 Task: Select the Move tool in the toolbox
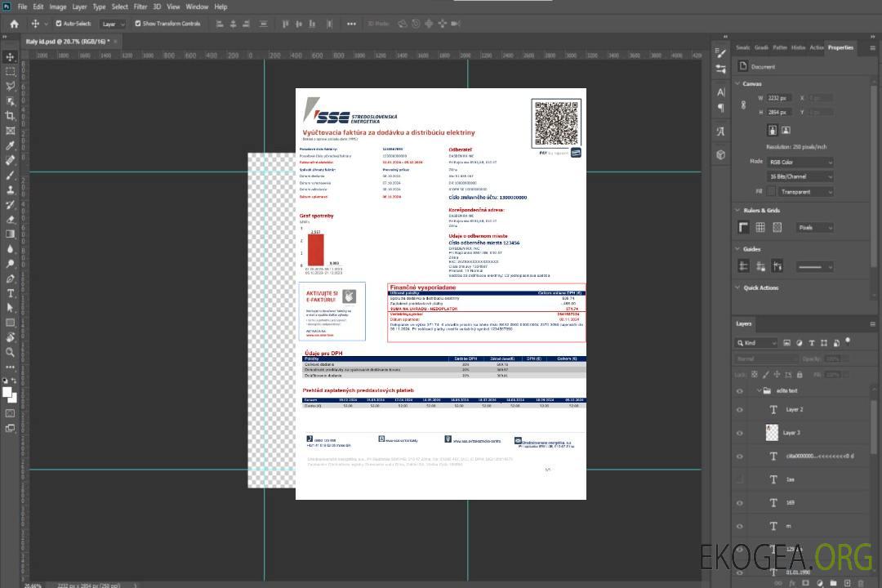point(10,57)
